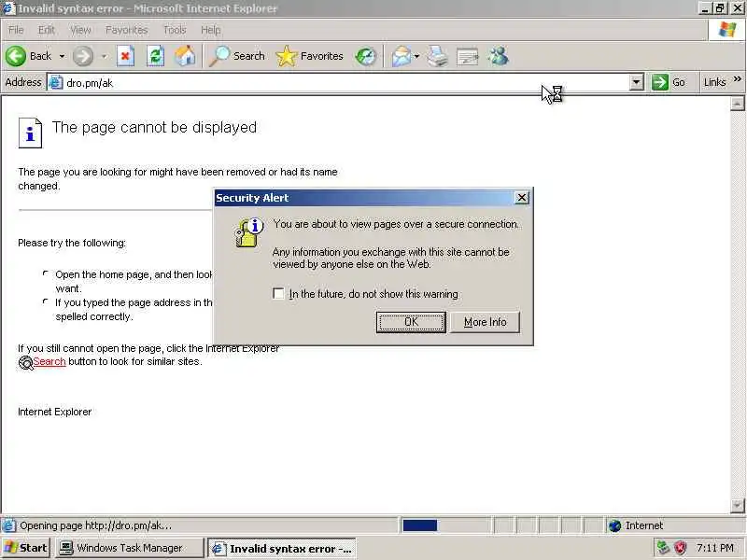Click 'Please try the following:' text
The width and height of the screenshot is (747, 560).
pos(72,243)
